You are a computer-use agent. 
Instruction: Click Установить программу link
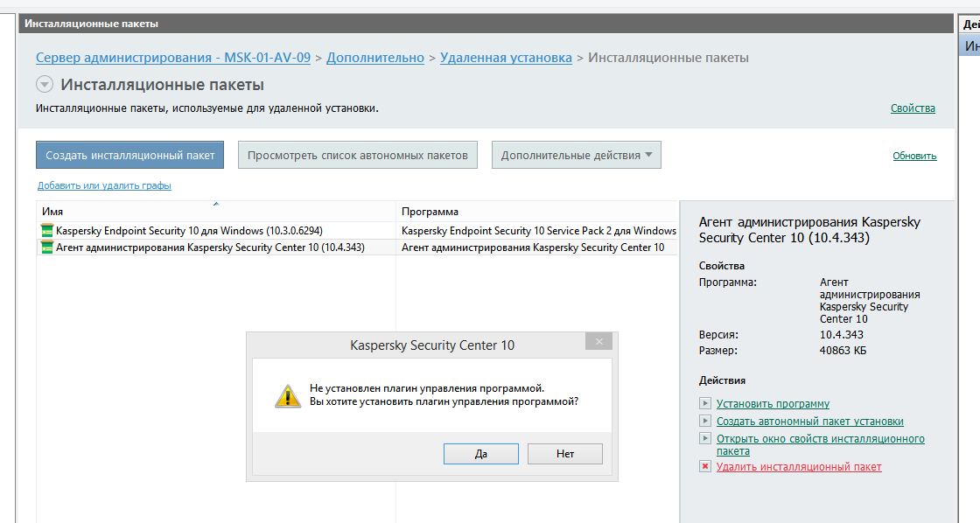point(773,404)
